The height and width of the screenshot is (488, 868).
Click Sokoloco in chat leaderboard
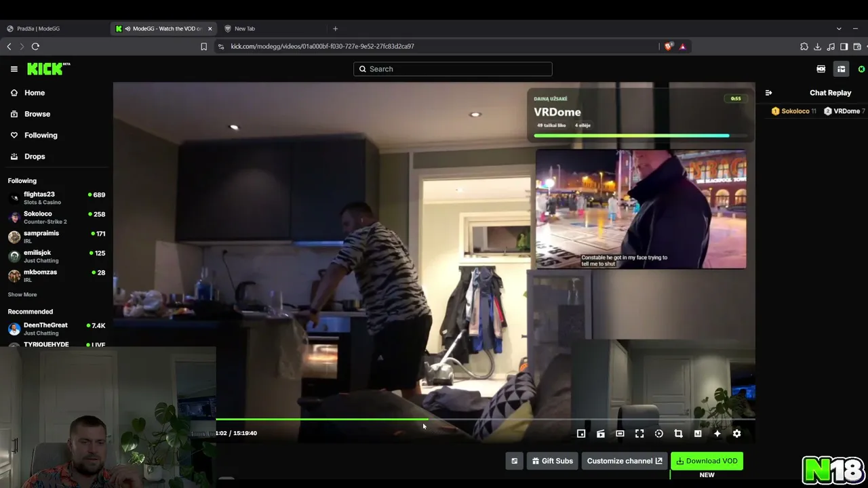click(794, 111)
